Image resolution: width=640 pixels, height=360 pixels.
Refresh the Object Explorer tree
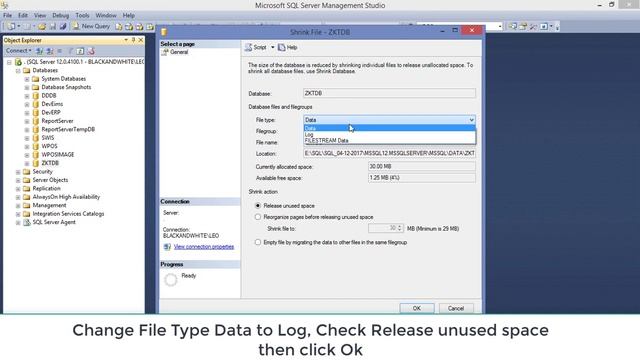[80, 51]
